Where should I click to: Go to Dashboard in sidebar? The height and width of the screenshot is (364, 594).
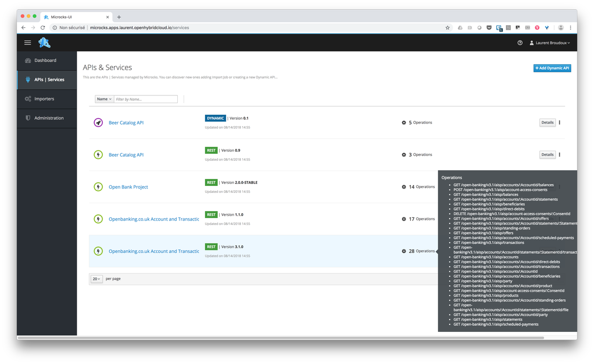(x=47, y=60)
